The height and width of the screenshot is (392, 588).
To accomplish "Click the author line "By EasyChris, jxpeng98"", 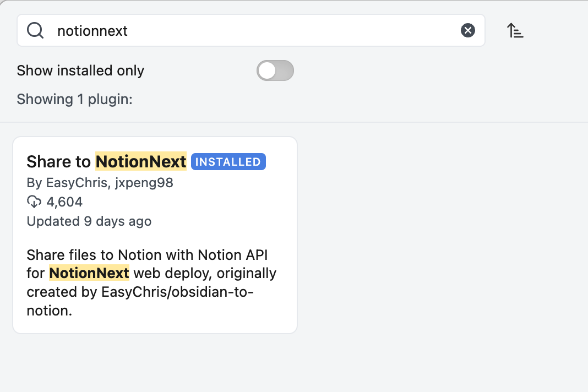I will [100, 183].
